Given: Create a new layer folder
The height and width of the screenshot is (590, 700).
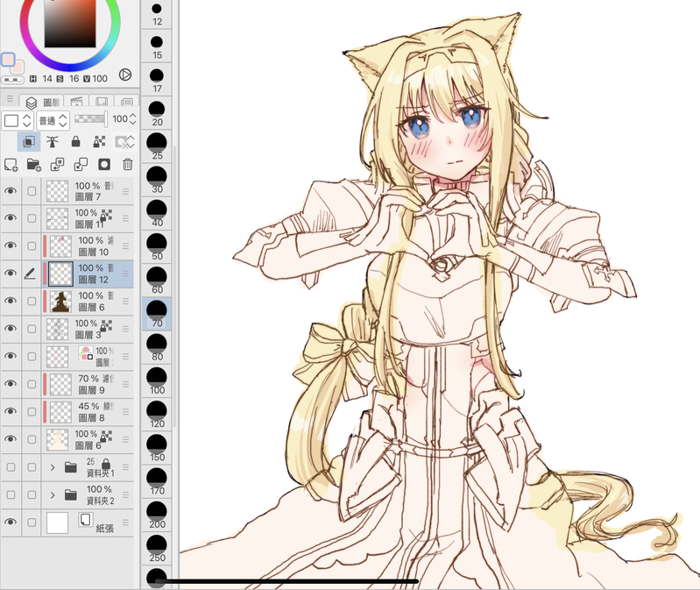Looking at the screenshot, I should [34, 165].
